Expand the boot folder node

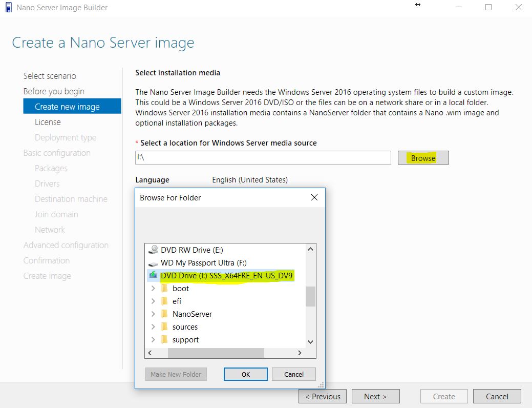(x=153, y=289)
